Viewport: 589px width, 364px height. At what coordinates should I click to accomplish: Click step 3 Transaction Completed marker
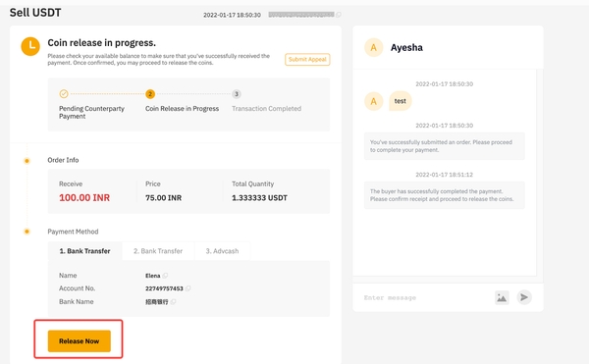[237, 94]
